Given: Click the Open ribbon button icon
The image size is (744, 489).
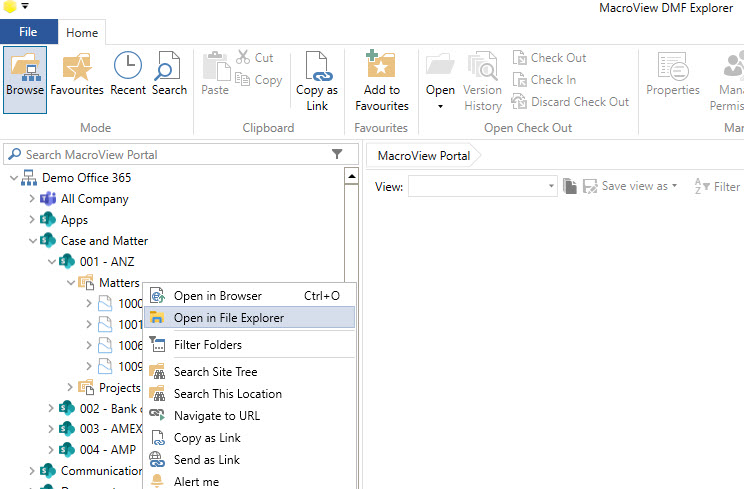Looking at the screenshot, I should [440, 66].
